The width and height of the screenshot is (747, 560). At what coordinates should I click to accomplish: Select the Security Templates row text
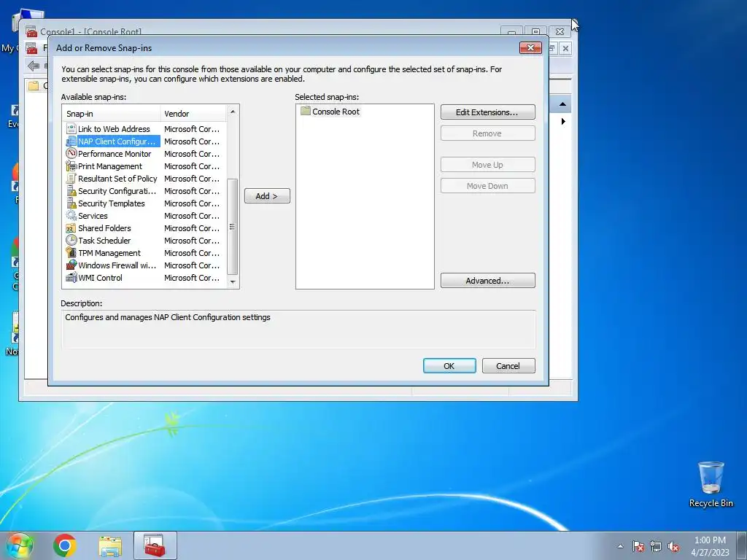112,203
